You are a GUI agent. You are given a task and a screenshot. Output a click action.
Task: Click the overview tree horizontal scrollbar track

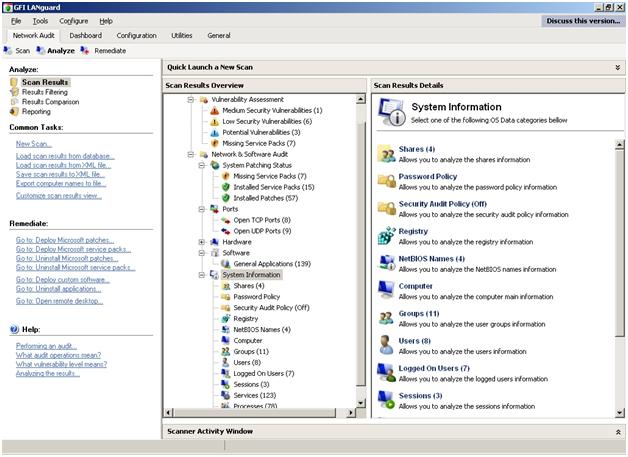[x=254, y=412]
